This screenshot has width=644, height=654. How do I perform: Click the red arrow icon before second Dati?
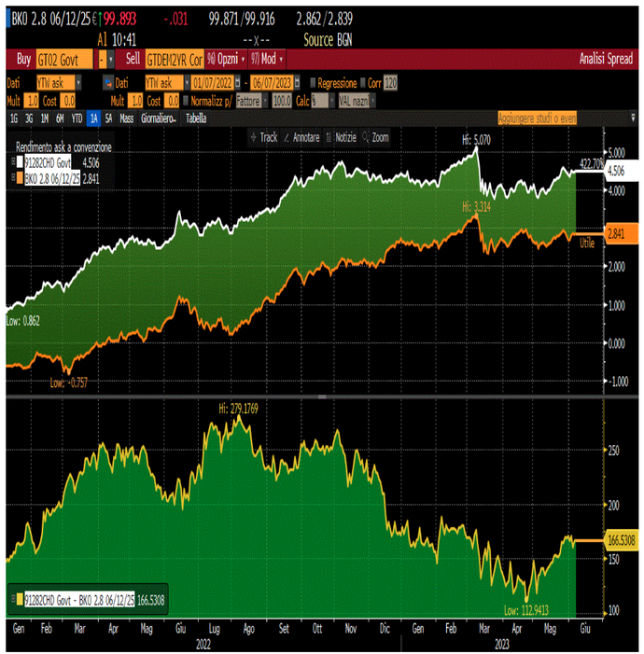click(106, 83)
